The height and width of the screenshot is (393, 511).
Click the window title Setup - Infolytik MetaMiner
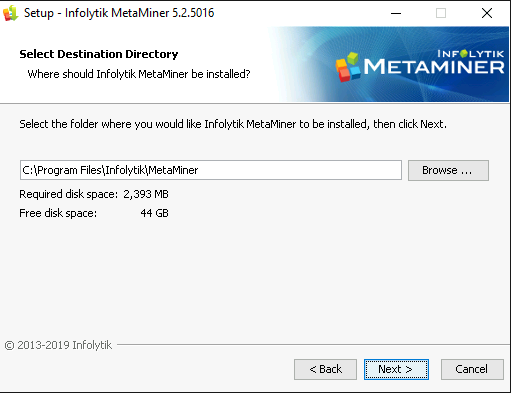point(119,13)
